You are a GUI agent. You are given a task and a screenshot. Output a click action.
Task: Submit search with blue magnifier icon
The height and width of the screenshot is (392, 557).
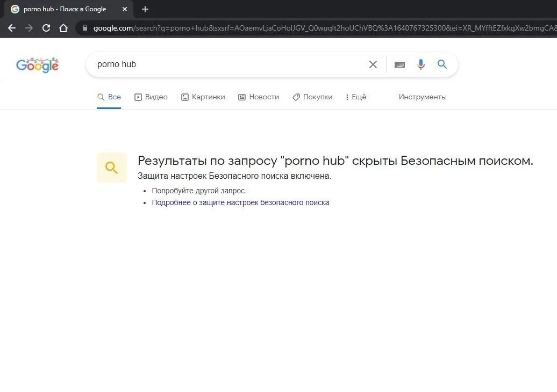(x=442, y=64)
